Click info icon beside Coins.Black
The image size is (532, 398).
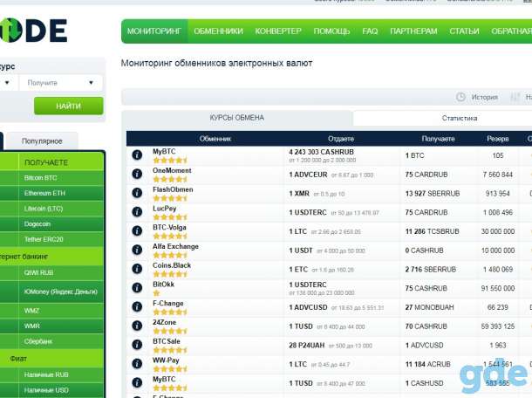point(137,269)
